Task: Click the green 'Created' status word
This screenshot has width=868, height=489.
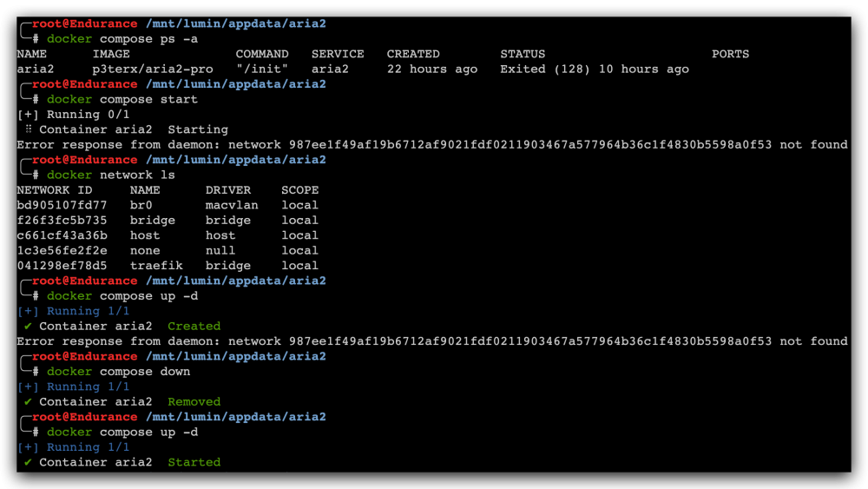Action: [x=194, y=327]
